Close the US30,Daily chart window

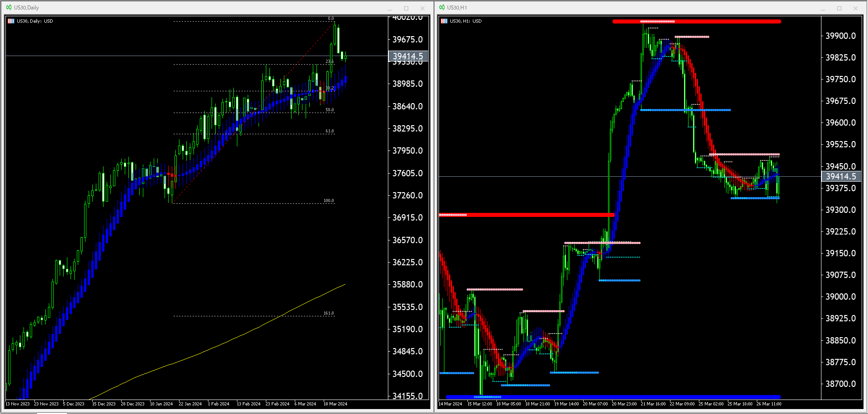[422, 8]
